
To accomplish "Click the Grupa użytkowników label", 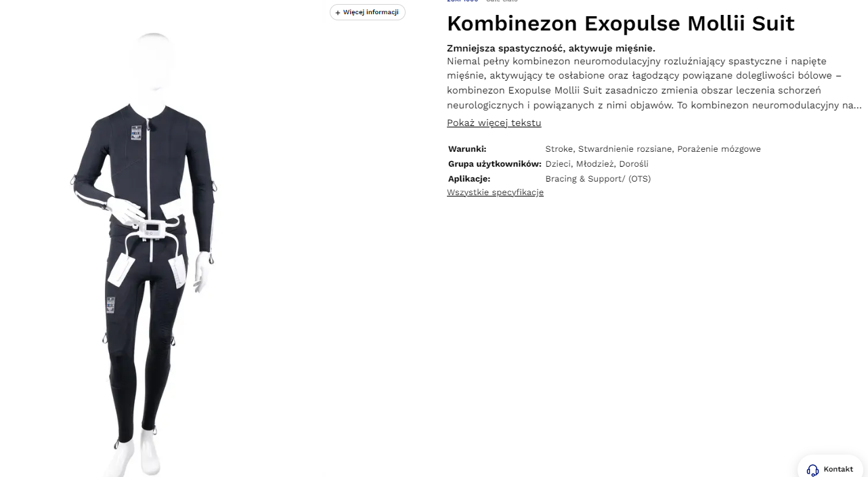I will point(495,164).
